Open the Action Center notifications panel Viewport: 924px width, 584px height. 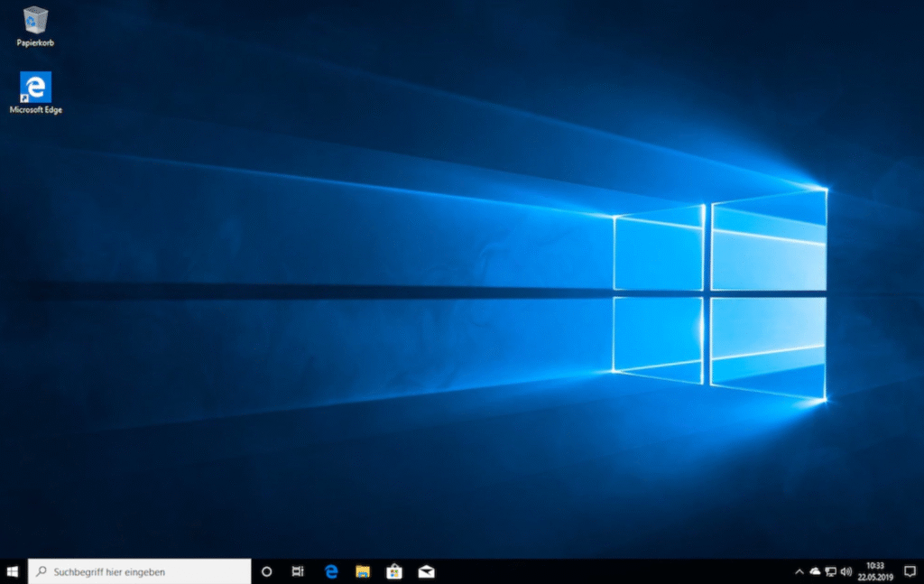coord(910,571)
